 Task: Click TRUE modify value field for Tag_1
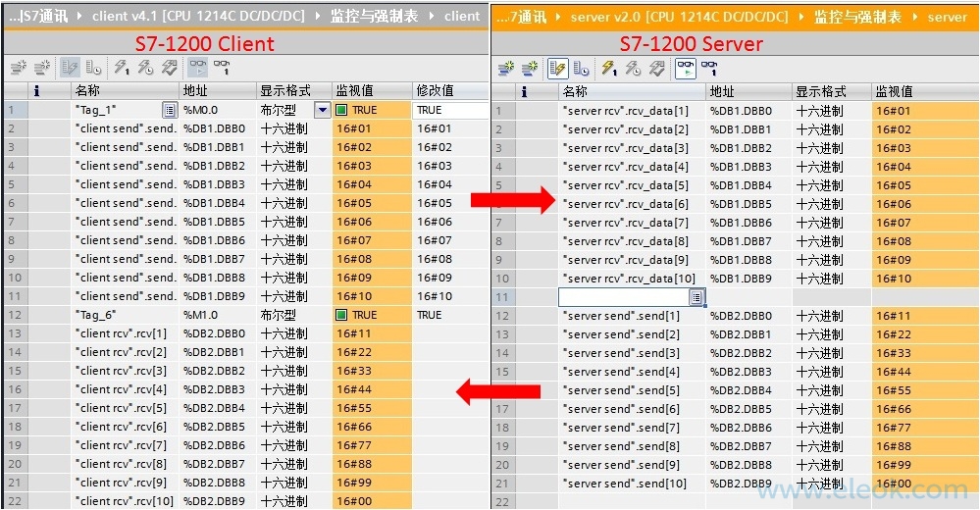click(x=450, y=110)
